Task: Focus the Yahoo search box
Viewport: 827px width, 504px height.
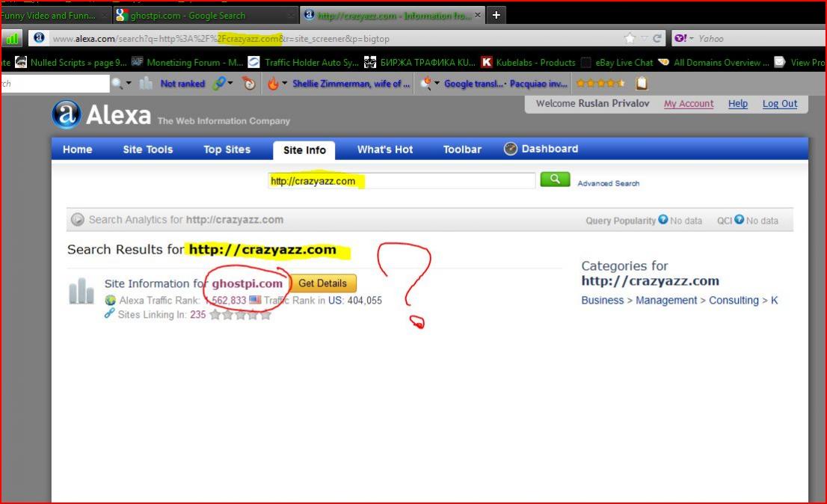Action: 760,38
